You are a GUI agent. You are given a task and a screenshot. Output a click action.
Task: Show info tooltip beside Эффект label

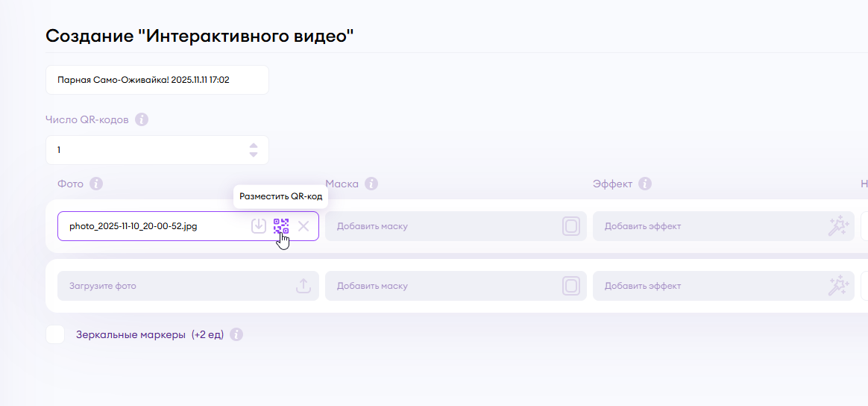pos(645,184)
